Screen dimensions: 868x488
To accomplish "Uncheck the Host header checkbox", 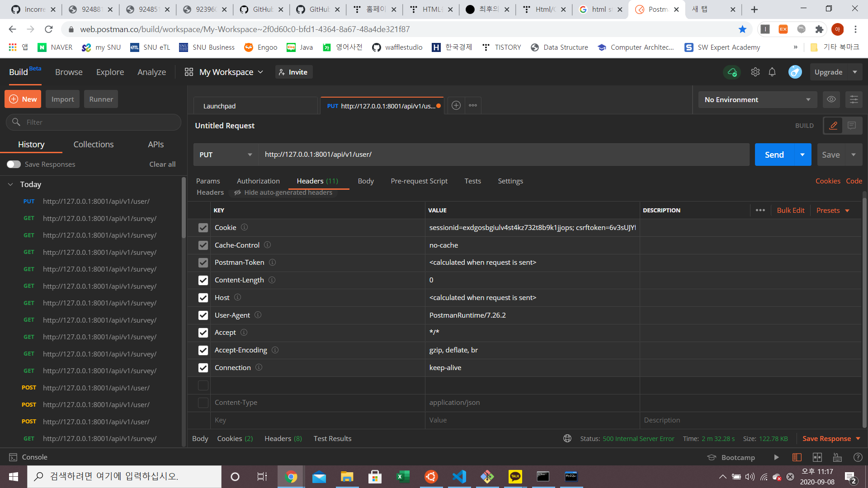I will tap(203, 298).
